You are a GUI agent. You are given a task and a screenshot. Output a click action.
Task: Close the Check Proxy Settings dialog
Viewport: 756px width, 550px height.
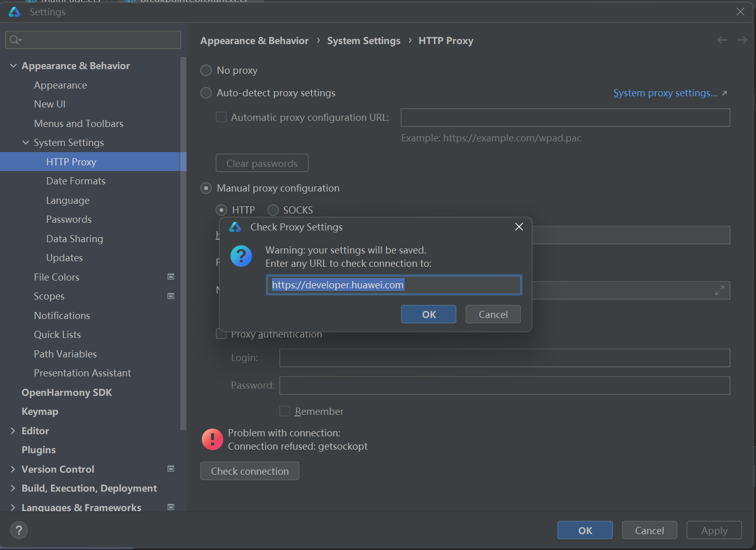coord(519,227)
